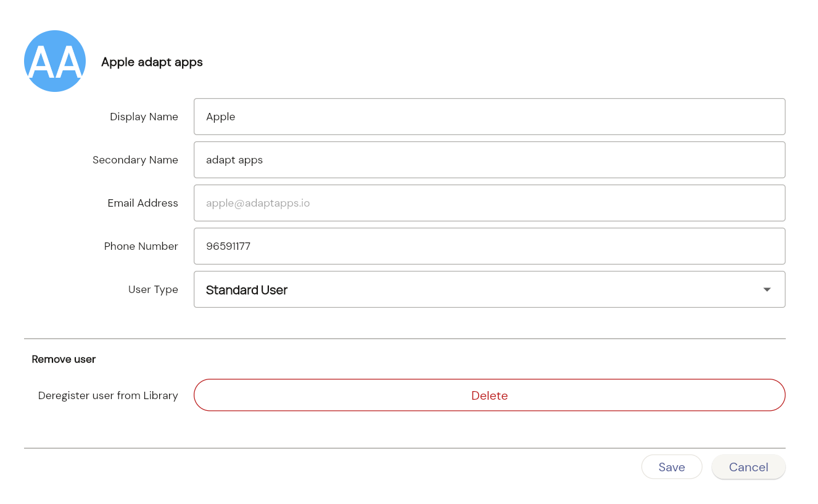Image resolution: width=818 pixels, height=504 pixels.
Task: Click the Phone Number field showing 96591177
Action: (x=489, y=246)
